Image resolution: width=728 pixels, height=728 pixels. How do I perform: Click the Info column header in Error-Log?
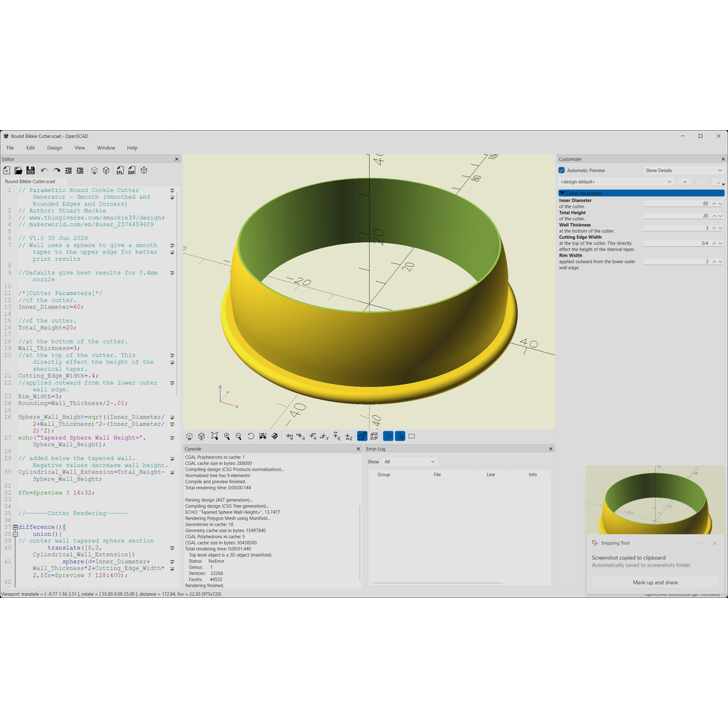tap(532, 474)
